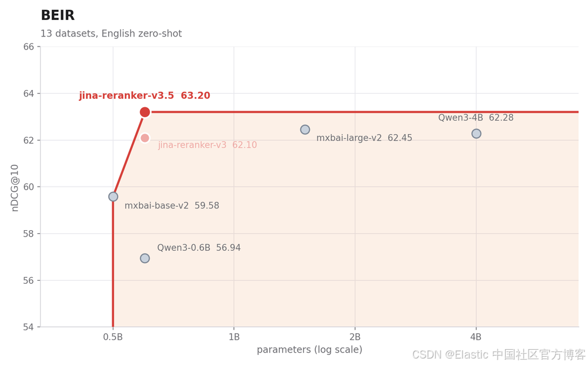588x365 pixels.
Task: Select the Qwen3-4B data point marker
Action: point(476,134)
